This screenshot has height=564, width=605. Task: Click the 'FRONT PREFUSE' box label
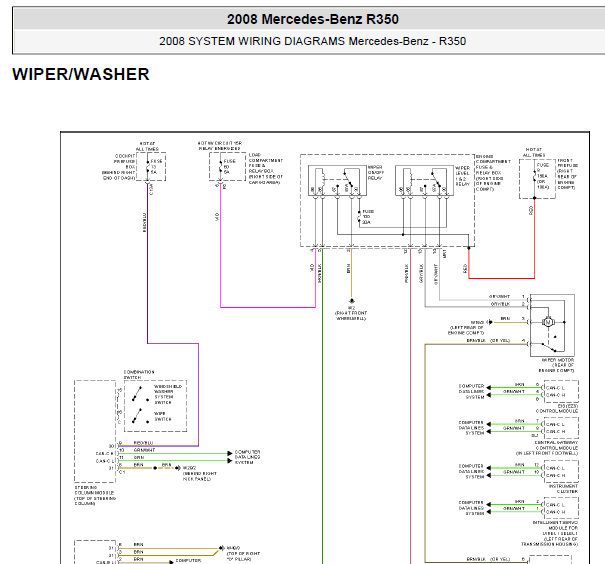(x=567, y=174)
